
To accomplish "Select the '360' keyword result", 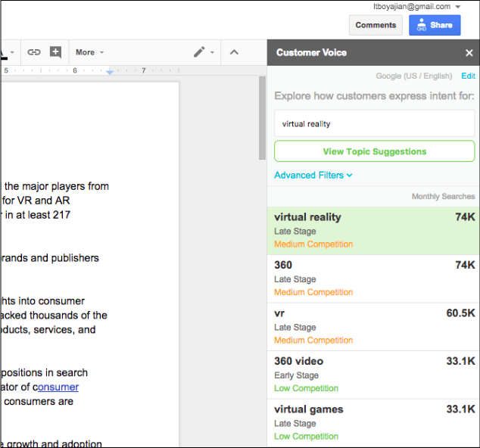I will (x=373, y=278).
